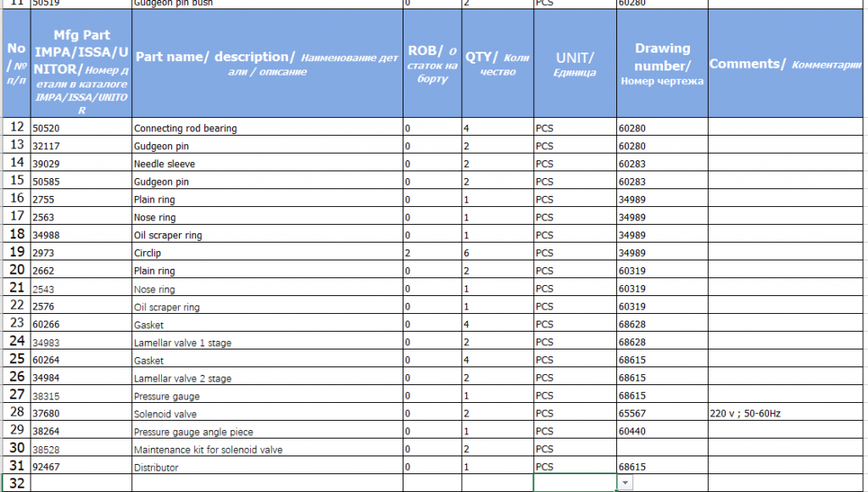
Task: Click the 'ROB' header cell
Action: click(x=432, y=64)
